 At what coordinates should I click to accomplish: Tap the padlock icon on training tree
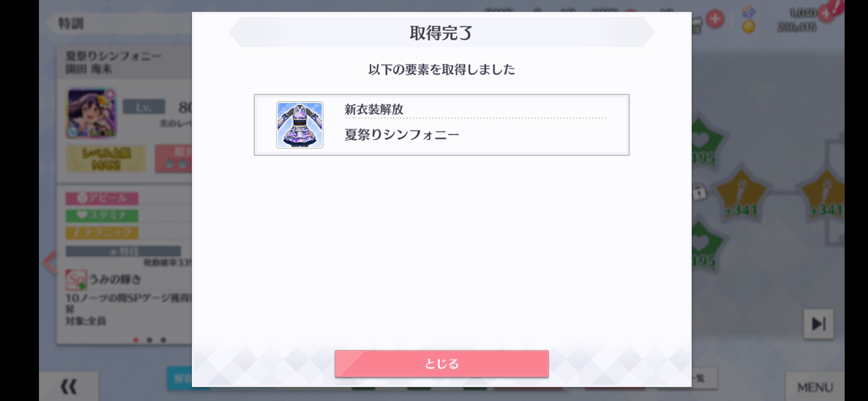699,192
